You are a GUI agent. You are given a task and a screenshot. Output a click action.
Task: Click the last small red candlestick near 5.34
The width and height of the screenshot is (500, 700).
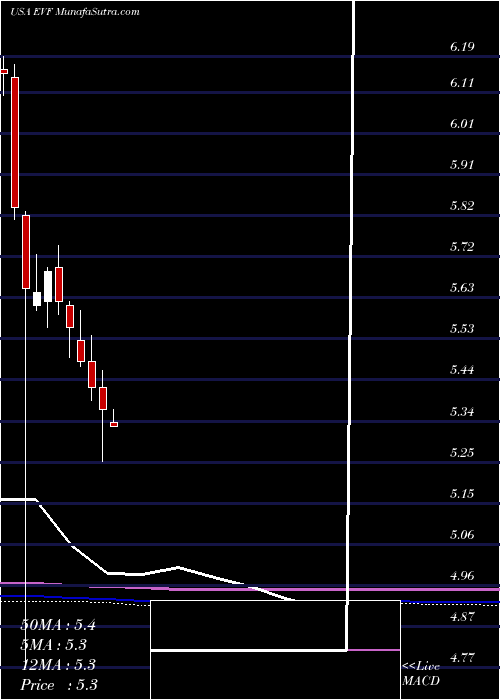pyautogui.click(x=114, y=425)
